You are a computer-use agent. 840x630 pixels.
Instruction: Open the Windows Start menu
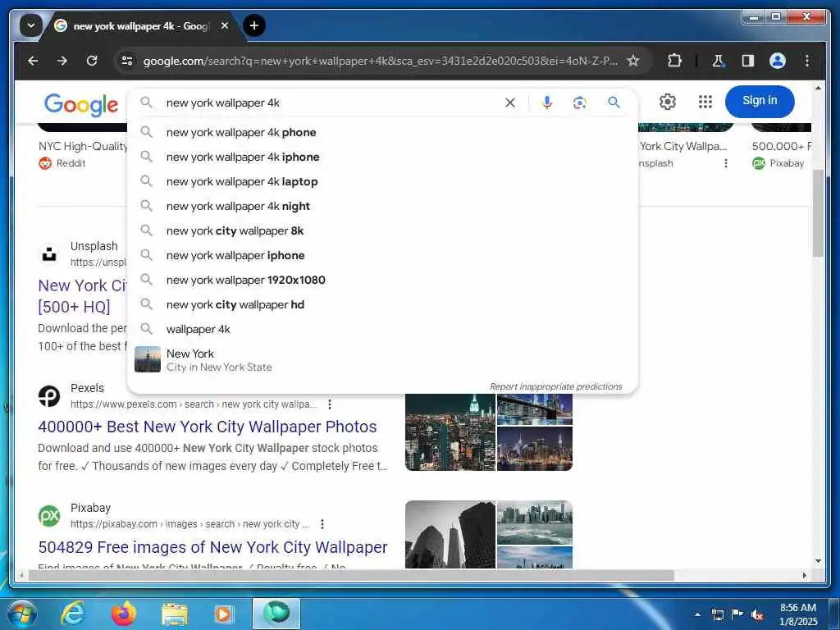pyautogui.click(x=21, y=614)
